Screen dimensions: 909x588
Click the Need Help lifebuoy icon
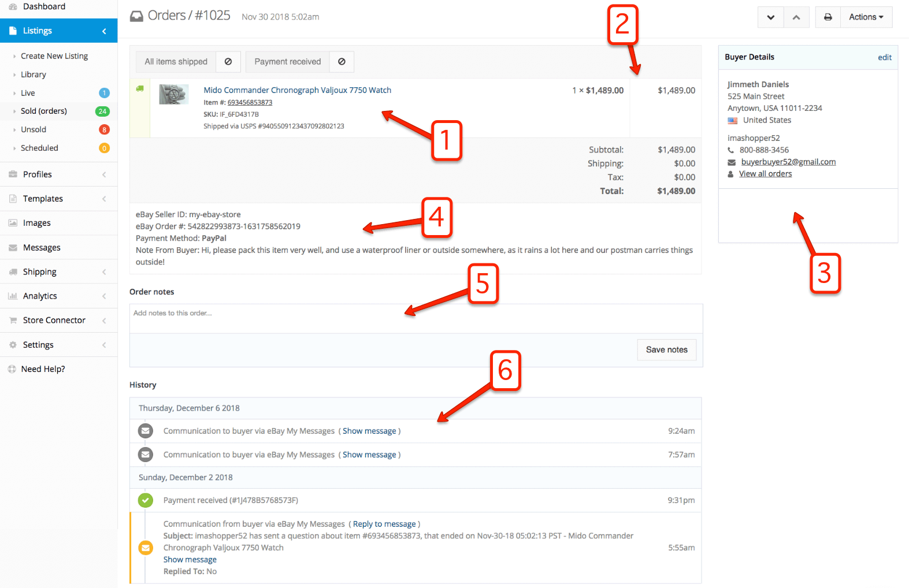[x=12, y=369]
